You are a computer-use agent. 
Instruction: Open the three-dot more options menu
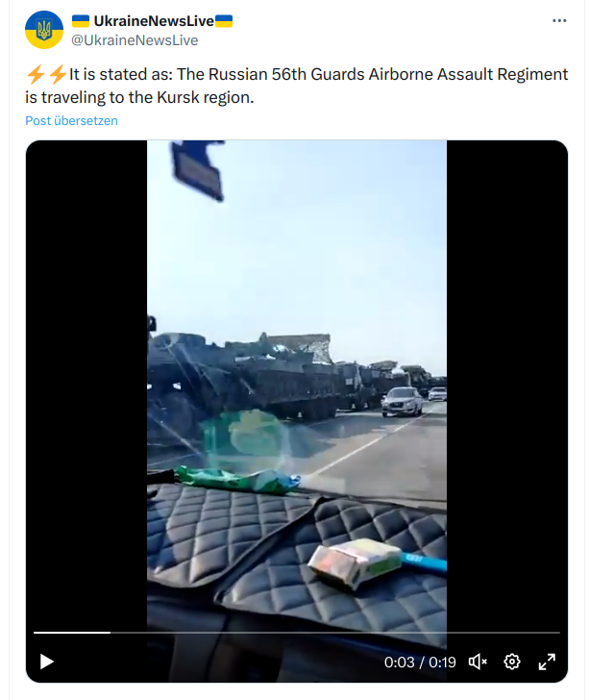pos(559,20)
